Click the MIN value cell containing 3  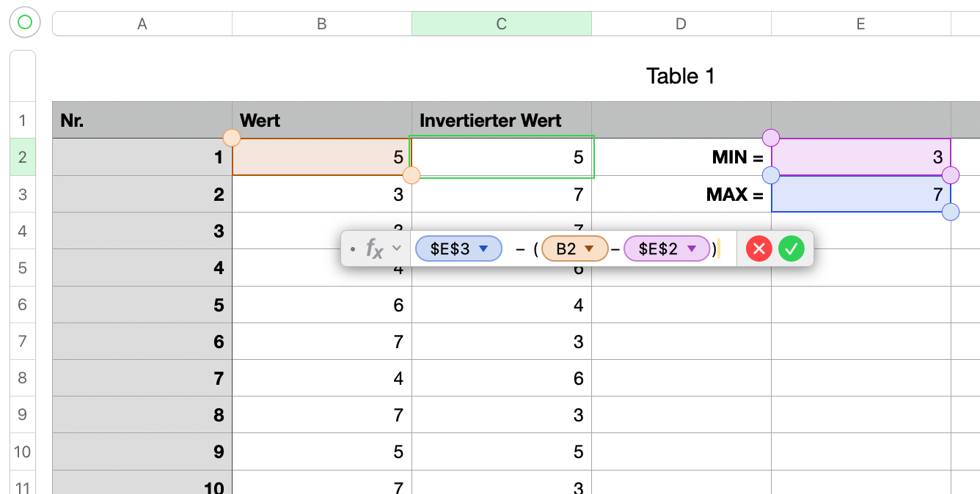pyautogui.click(x=860, y=157)
